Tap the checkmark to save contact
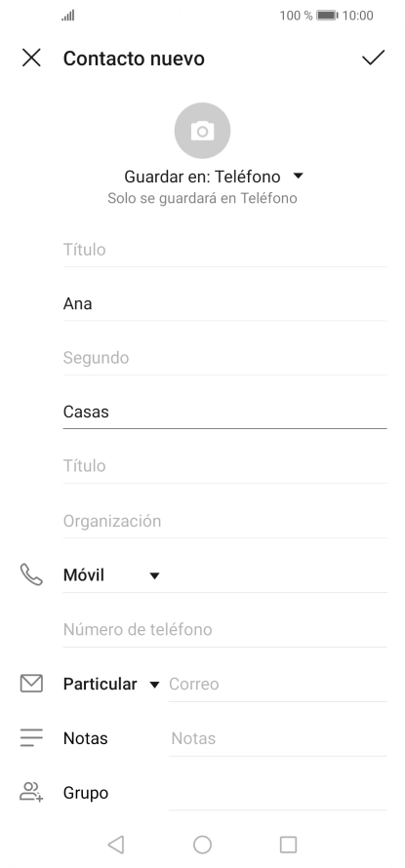405x868 pixels. pos(373,58)
